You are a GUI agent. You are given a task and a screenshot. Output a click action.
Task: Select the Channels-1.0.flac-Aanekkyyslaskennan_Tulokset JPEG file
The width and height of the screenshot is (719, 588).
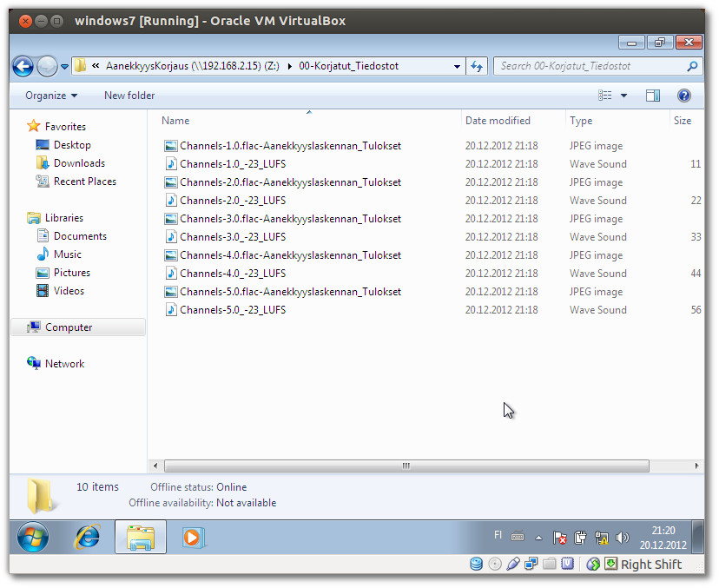tap(290, 146)
